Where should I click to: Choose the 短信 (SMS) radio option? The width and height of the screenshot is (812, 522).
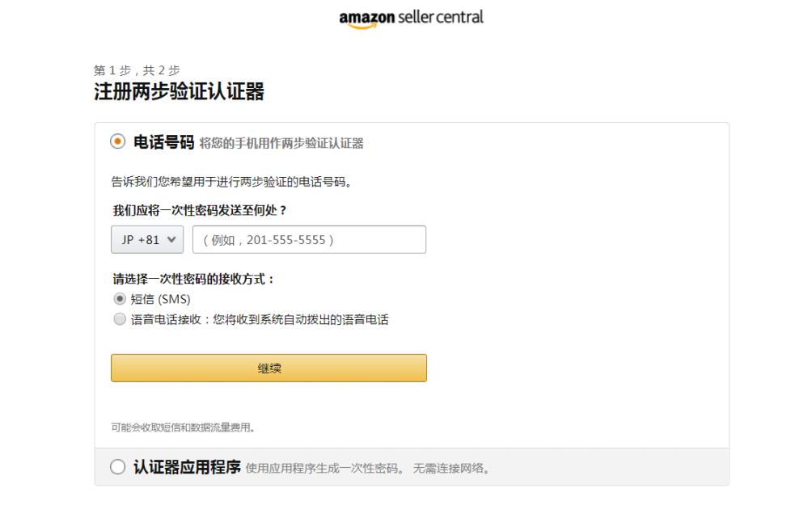(120, 299)
